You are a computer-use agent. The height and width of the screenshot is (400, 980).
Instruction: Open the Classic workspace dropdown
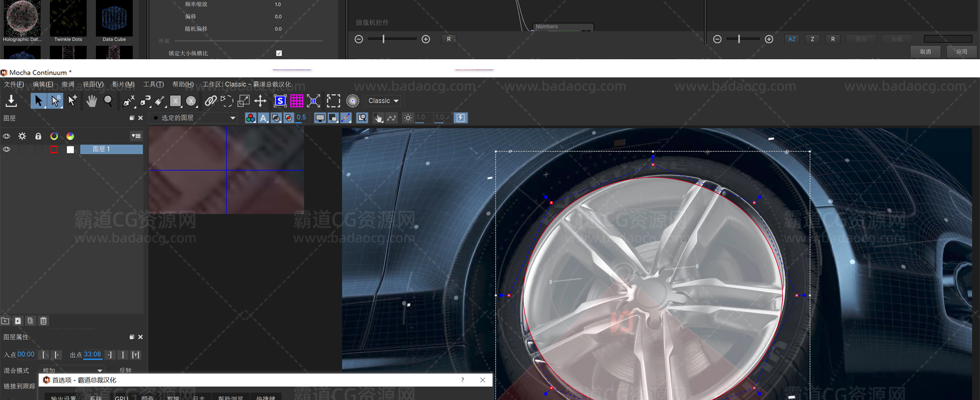383,101
